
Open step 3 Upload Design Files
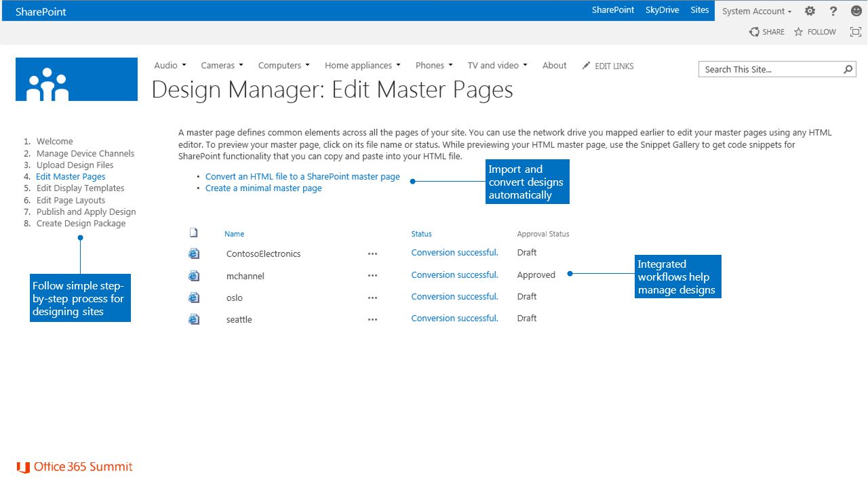tap(75, 165)
